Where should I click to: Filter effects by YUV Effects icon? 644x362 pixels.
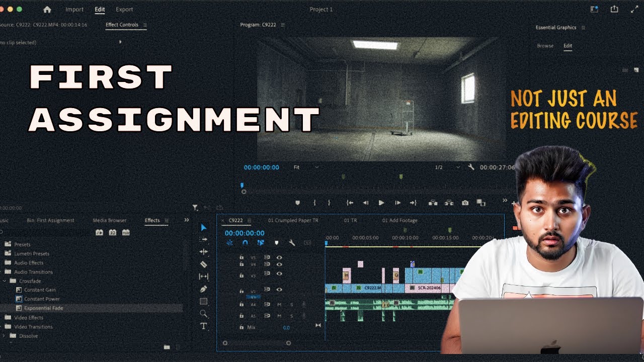tap(126, 233)
